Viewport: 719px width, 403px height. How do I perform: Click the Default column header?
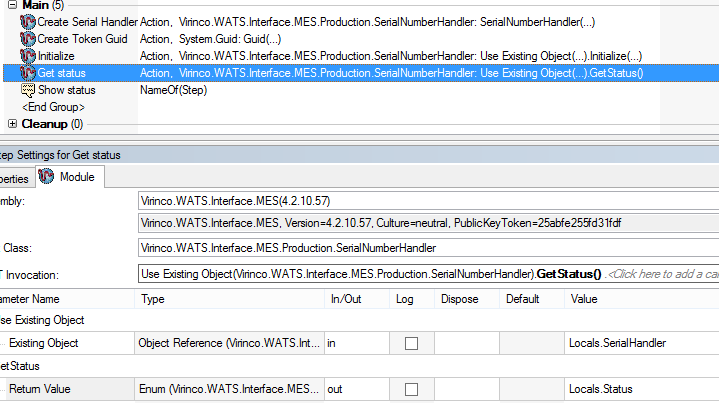532,299
